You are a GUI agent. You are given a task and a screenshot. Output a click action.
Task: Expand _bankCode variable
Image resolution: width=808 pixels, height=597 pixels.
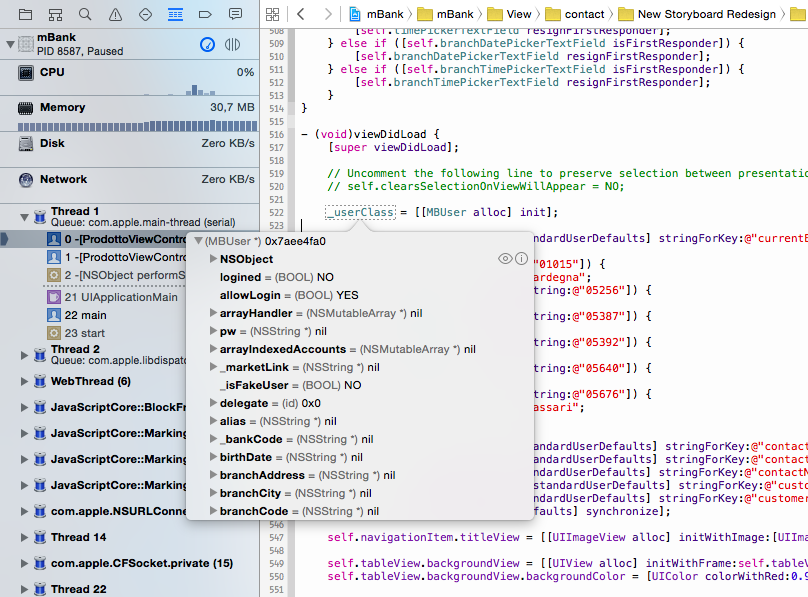coord(213,439)
